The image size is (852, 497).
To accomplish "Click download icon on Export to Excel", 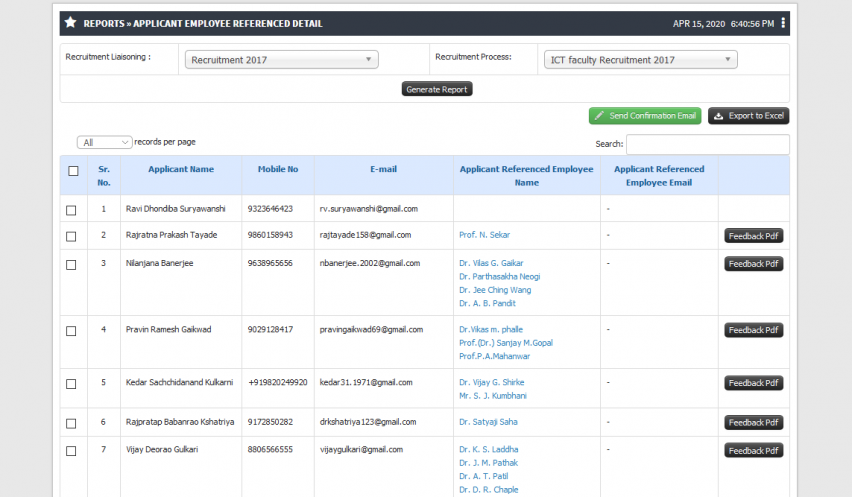I will 718,116.
